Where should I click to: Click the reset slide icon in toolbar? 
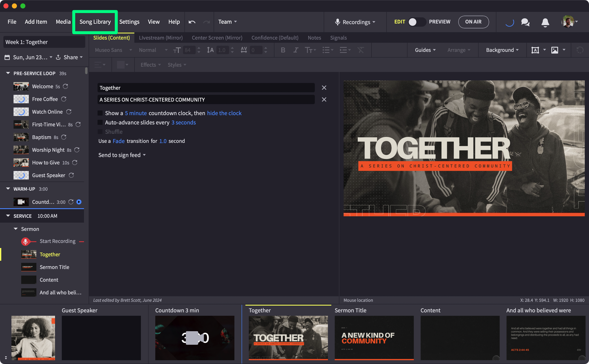click(x=580, y=50)
